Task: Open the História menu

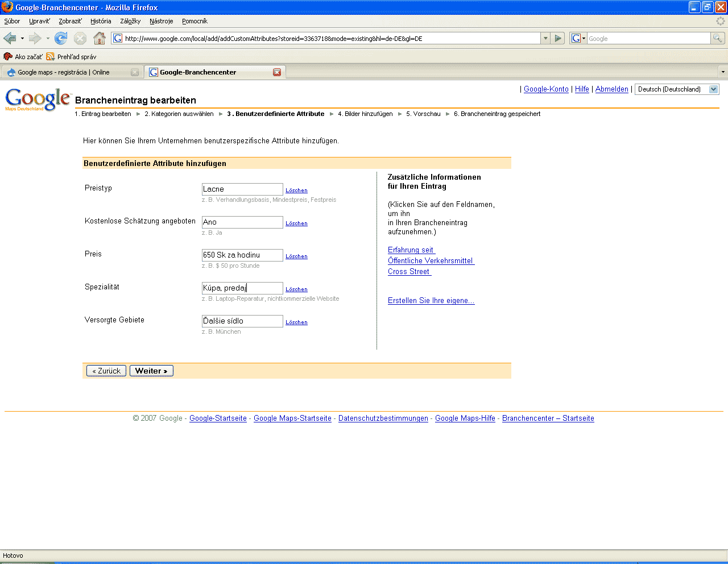Action: click(101, 21)
